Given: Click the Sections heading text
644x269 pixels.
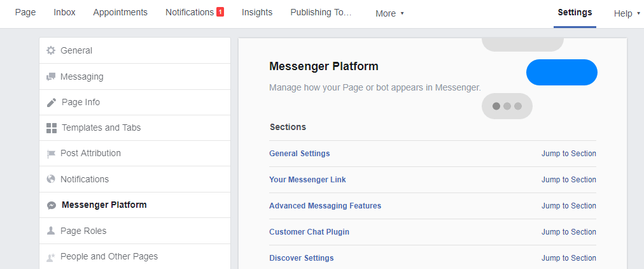Looking at the screenshot, I should click(288, 127).
